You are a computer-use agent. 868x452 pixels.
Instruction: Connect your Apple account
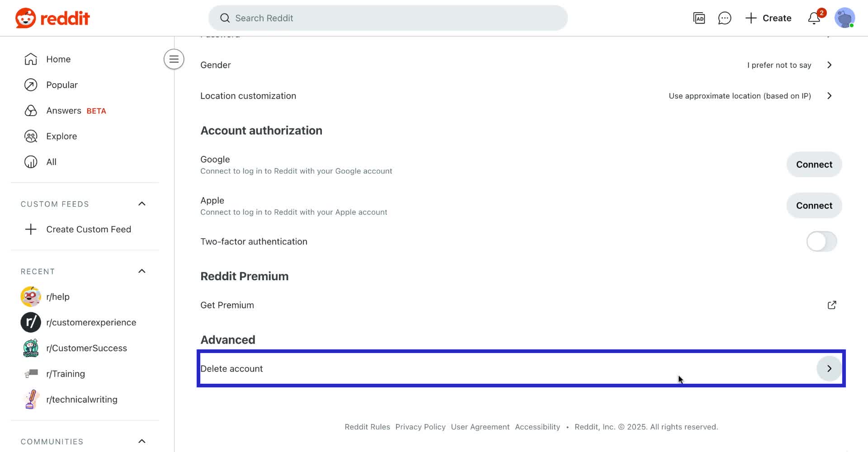pyautogui.click(x=814, y=205)
